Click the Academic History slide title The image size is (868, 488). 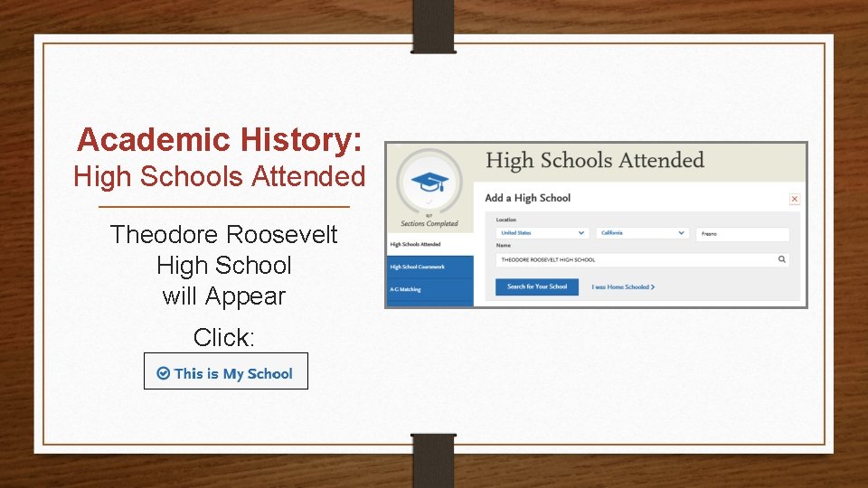point(219,139)
